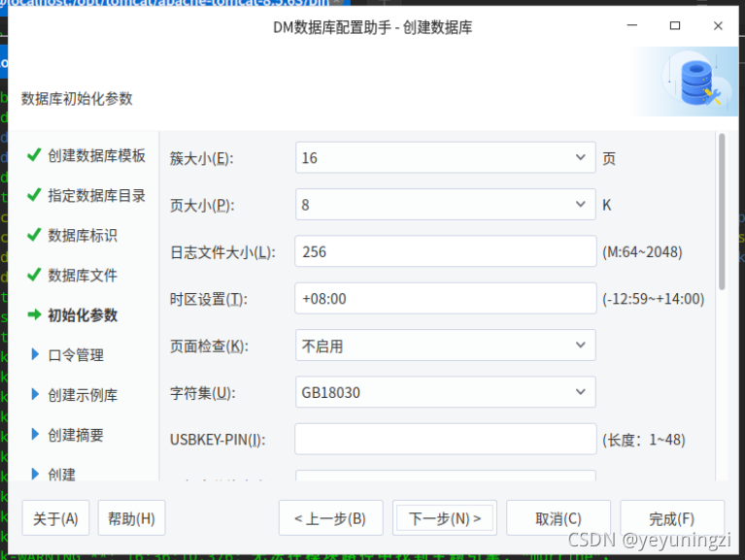Click the 字符集(U) label

tap(202, 393)
